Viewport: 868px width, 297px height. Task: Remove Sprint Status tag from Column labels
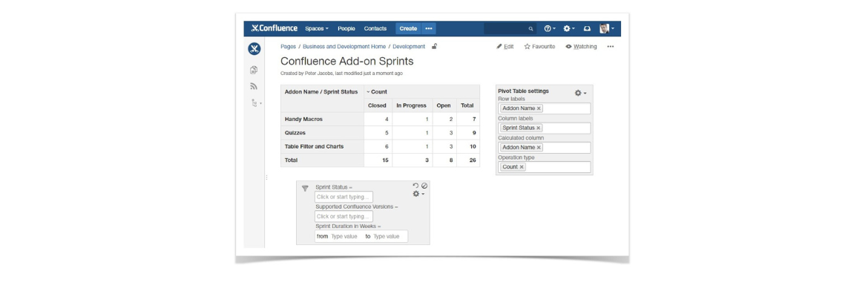539,128
